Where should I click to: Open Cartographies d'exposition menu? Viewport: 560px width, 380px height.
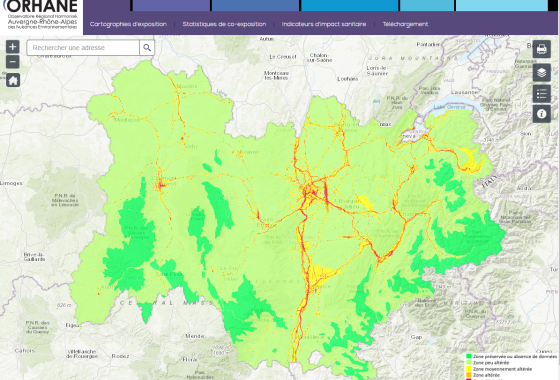click(x=128, y=24)
